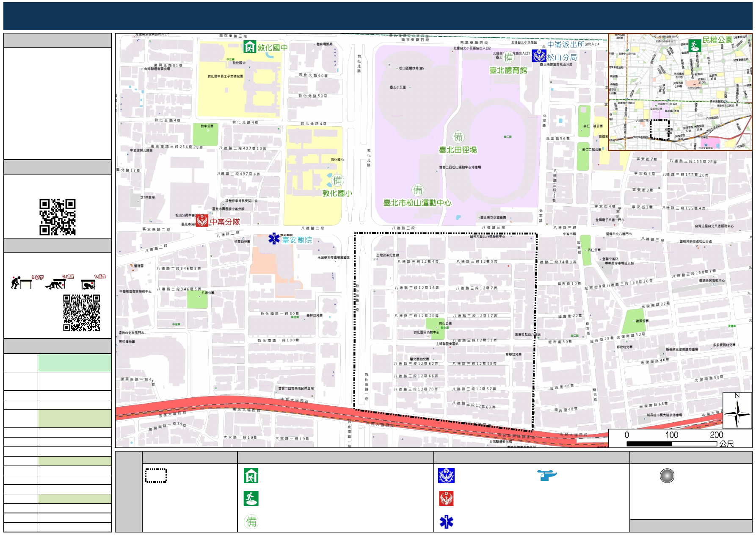Click the 敦化國中 label
The height and width of the screenshot is (535, 756).
273,47
